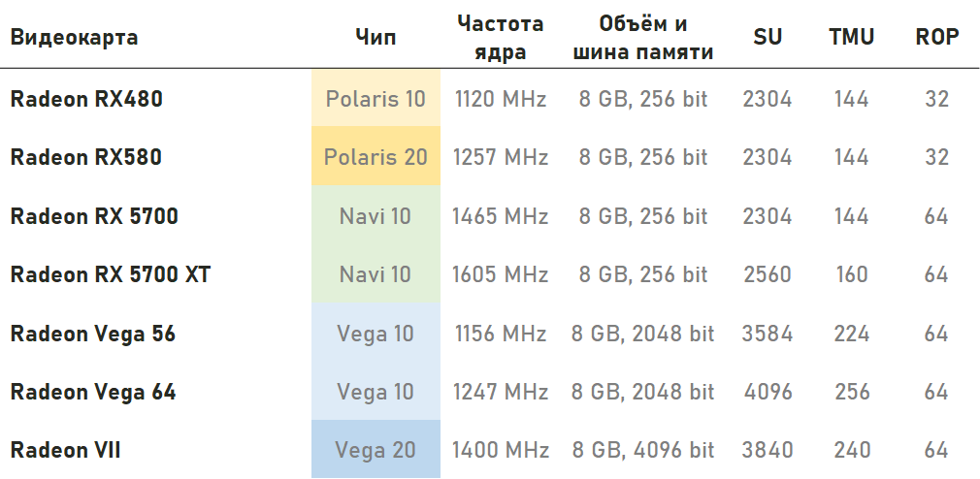Select the Radeon Vega 56 row label
The height and width of the screenshot is (479, 980).
tap(92, 334)
